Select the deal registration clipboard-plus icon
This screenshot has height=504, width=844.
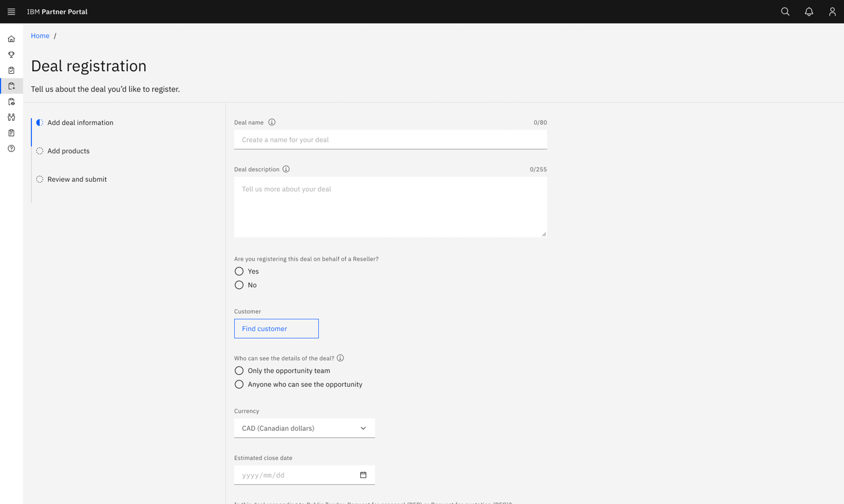11,86
